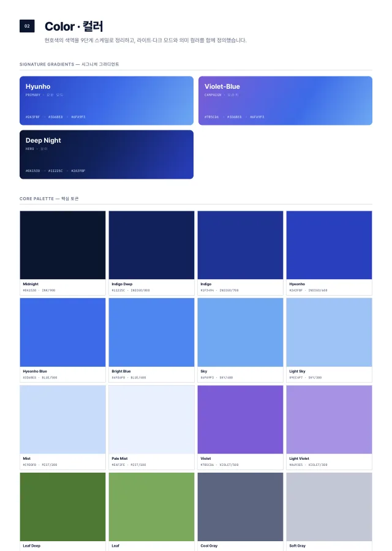Click the #7B5CD6 hex code in Violet-Blue card

(x=212, y=117)
